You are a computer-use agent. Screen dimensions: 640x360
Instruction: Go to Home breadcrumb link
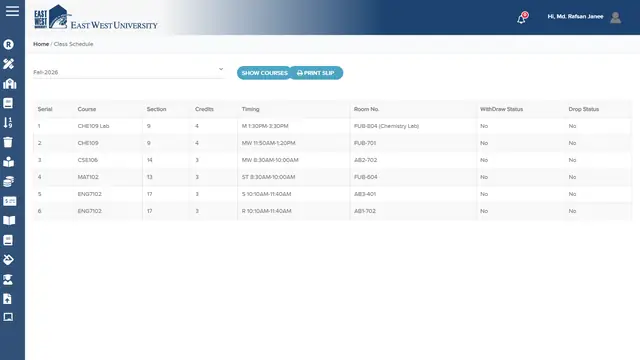click(x=41, y=44)
